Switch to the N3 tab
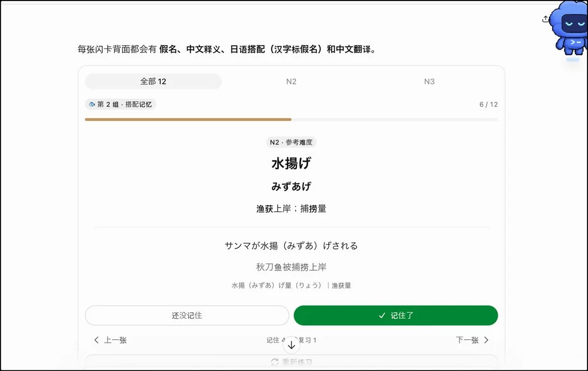 click(x=429, y=81)
